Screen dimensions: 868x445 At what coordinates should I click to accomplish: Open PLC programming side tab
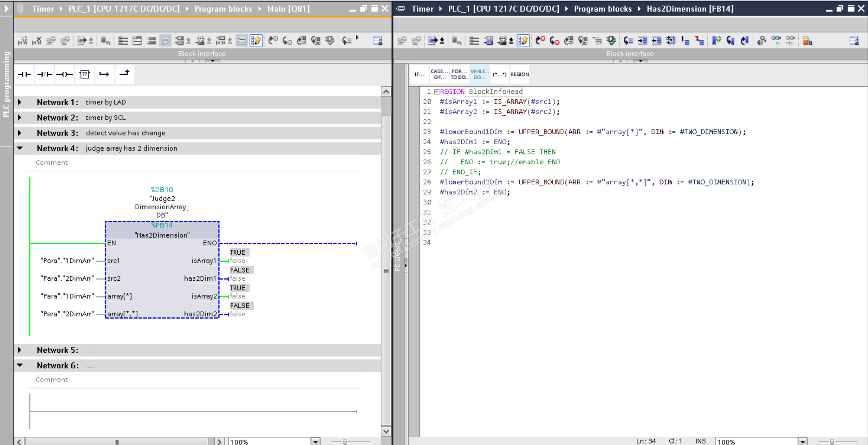(6, 84)
